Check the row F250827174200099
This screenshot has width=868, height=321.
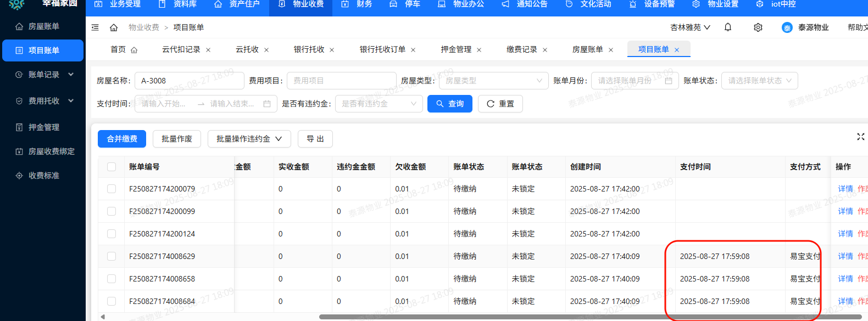(112, 211)
